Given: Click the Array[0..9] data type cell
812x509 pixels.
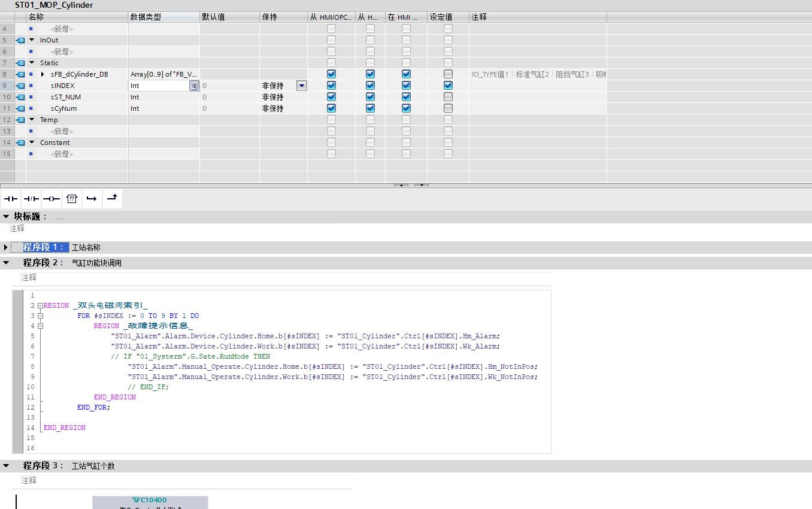Looking at the screenshot, I should (163, 74).
